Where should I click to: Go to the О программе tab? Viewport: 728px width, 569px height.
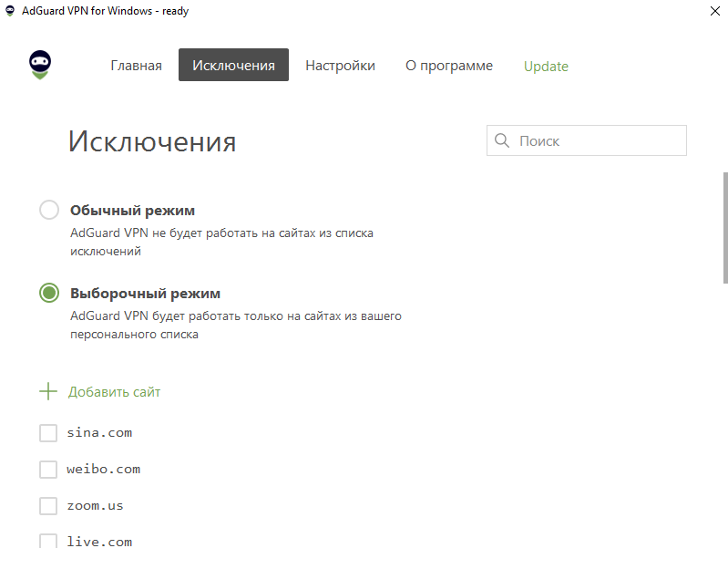(x=449, y=66)
